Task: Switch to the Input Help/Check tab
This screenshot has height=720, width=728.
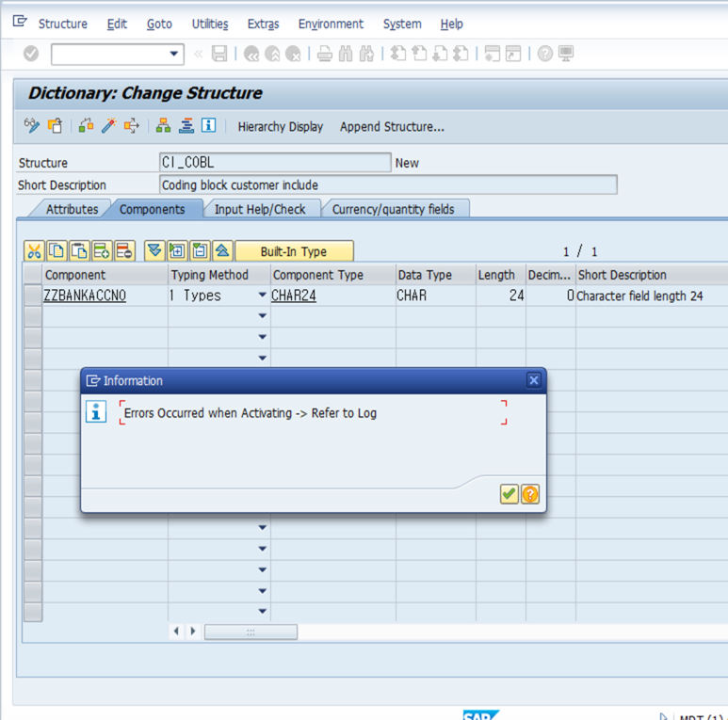Action: 260,209
